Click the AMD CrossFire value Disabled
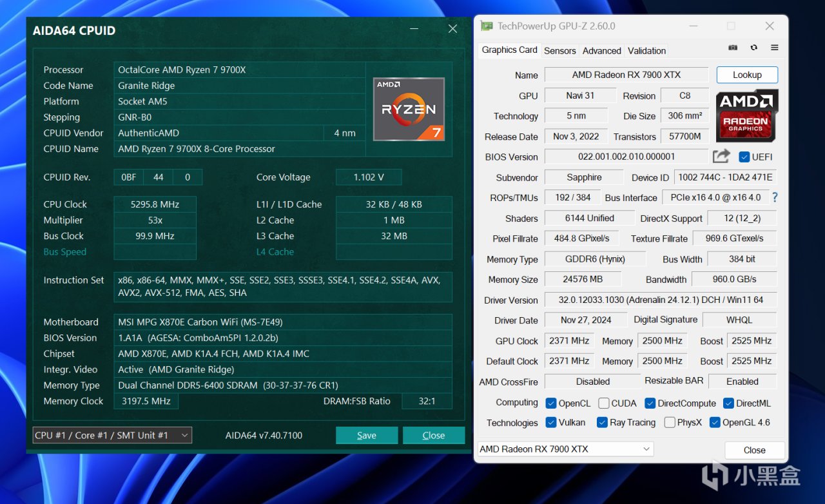This screenshot has width=825, height=504. click(593, 382)
